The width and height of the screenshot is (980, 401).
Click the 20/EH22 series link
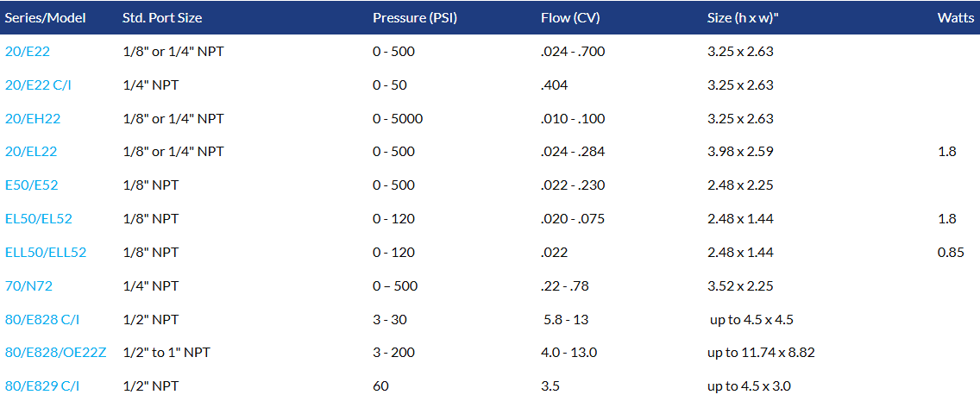point(33,119)
